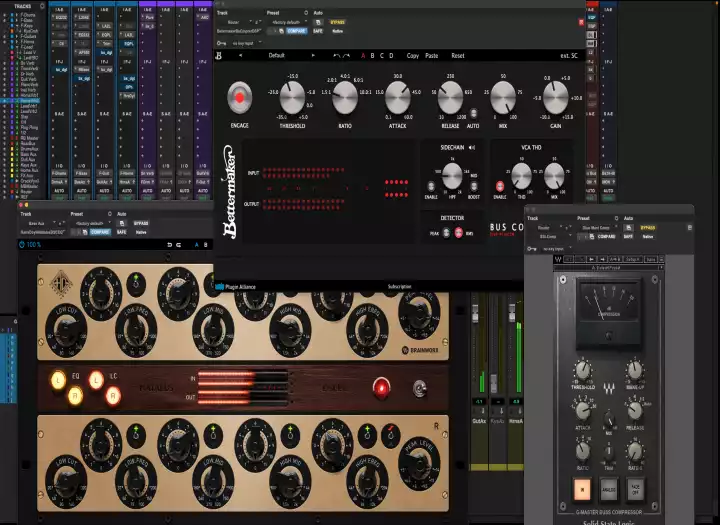Toggle the AUTO release switch
Image resolution: width=720 pixels, height=525 pixels.
pyautogui.click(x=473, y=113)
